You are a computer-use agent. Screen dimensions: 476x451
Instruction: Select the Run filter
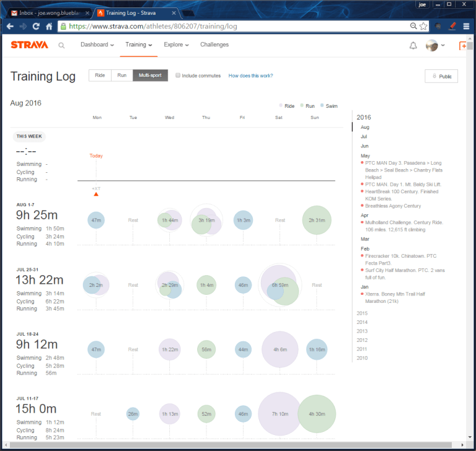tap(121, 75)
